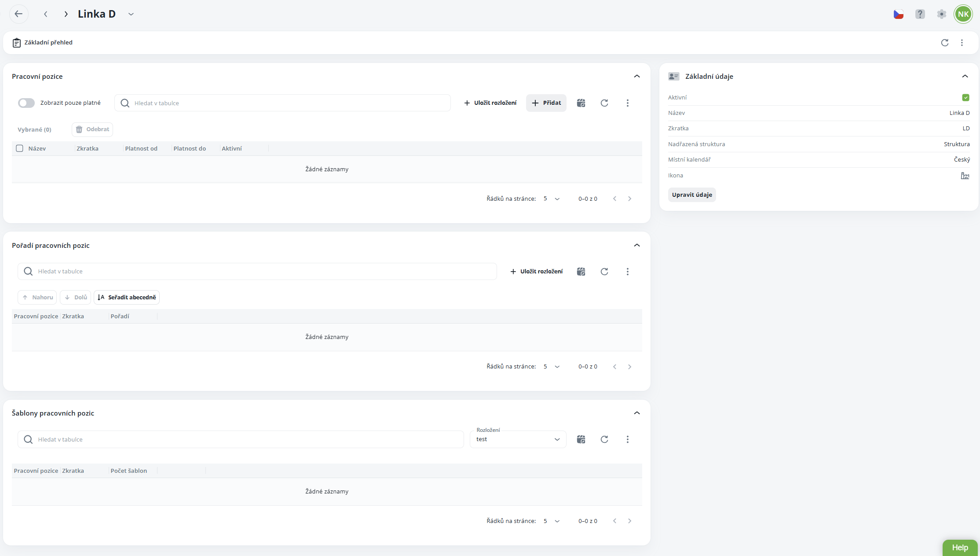Open column settings in Pracovní pozice table
The height and width of the screenshot is (556, 980).
(x=581, y=103)
